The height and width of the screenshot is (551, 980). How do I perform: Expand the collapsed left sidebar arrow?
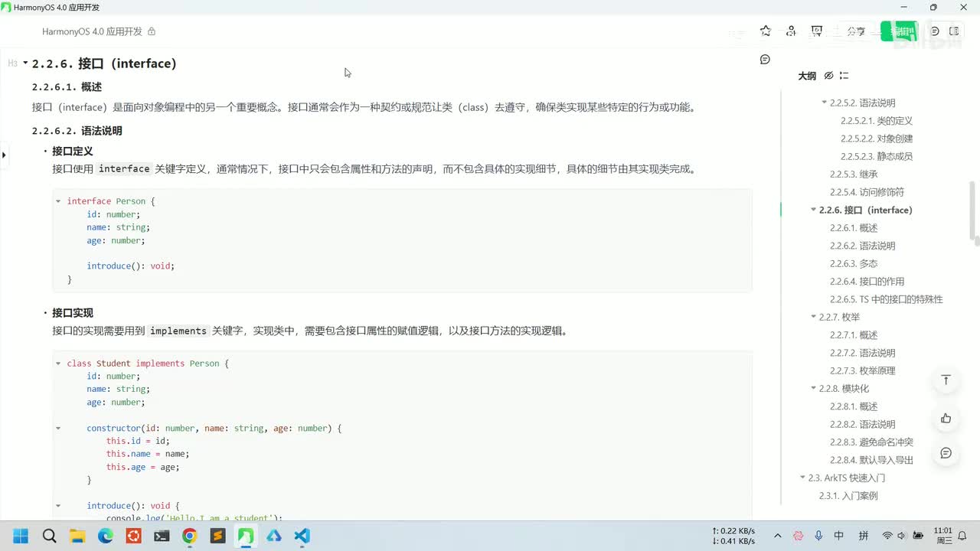(4, 155)
